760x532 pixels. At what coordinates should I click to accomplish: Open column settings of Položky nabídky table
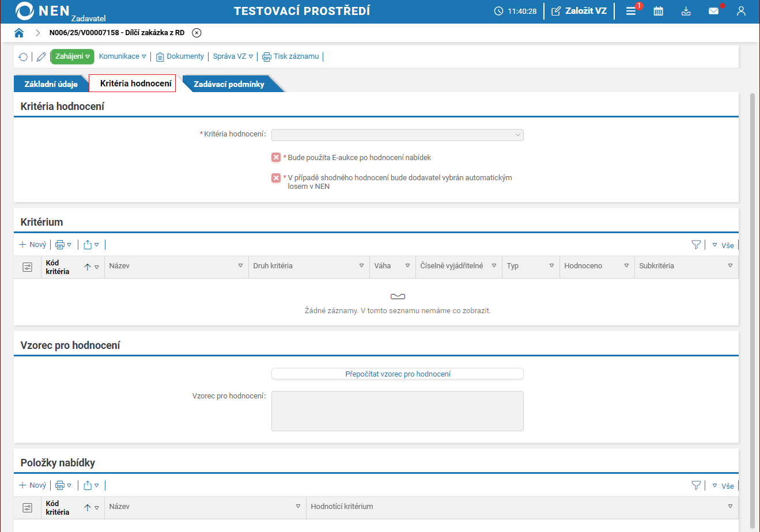27,508
